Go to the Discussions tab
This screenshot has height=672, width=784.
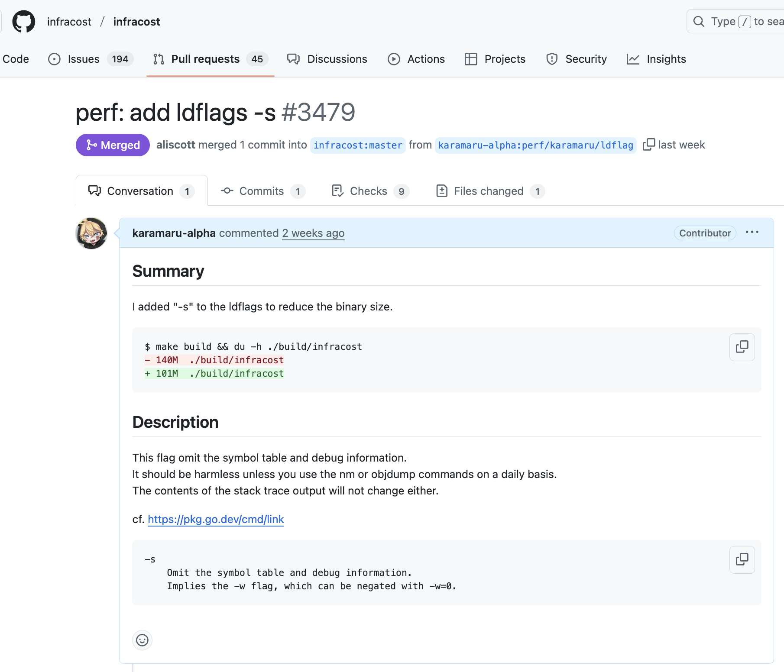(x=327, y=59)
